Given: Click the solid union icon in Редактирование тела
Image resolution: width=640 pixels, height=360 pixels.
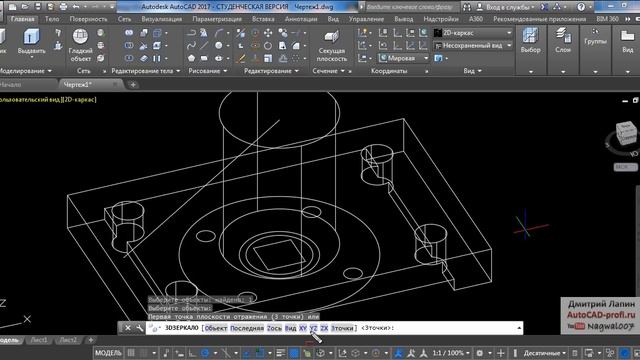Looking at the screenshot, I should pos(129,33).
